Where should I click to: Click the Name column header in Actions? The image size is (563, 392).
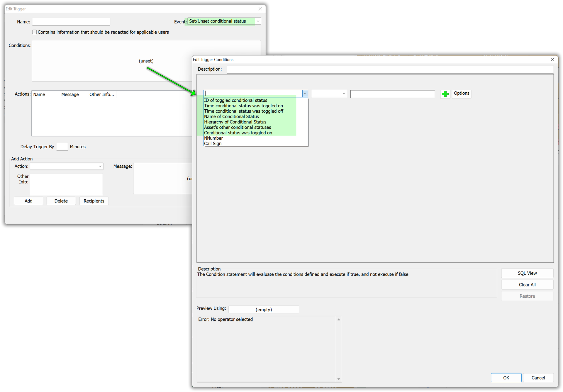pyautogui.click(x=45, y=94)
